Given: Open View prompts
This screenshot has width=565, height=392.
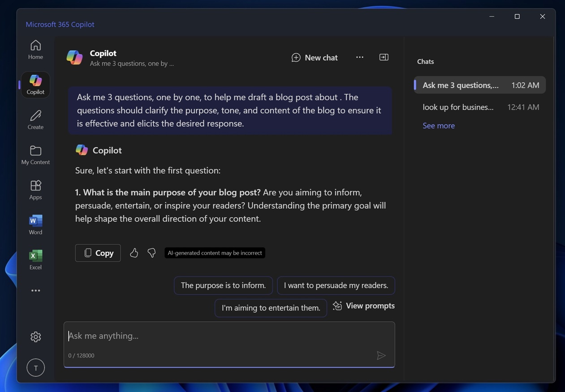Looking at the screenshot, I should click(x=363, y=306).
